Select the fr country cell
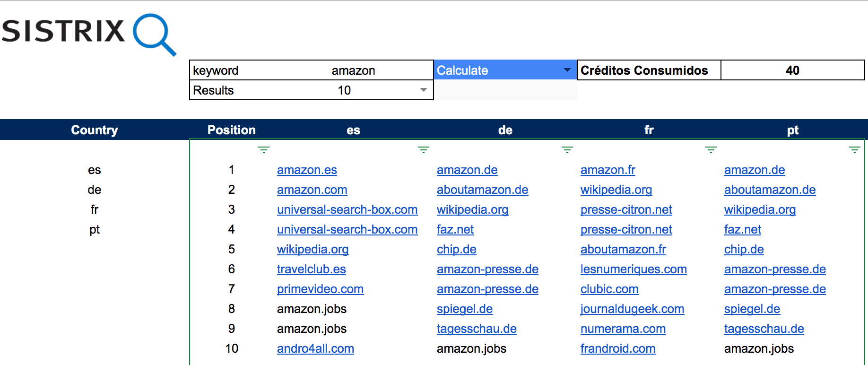868x365 pixels. [95, 209]
